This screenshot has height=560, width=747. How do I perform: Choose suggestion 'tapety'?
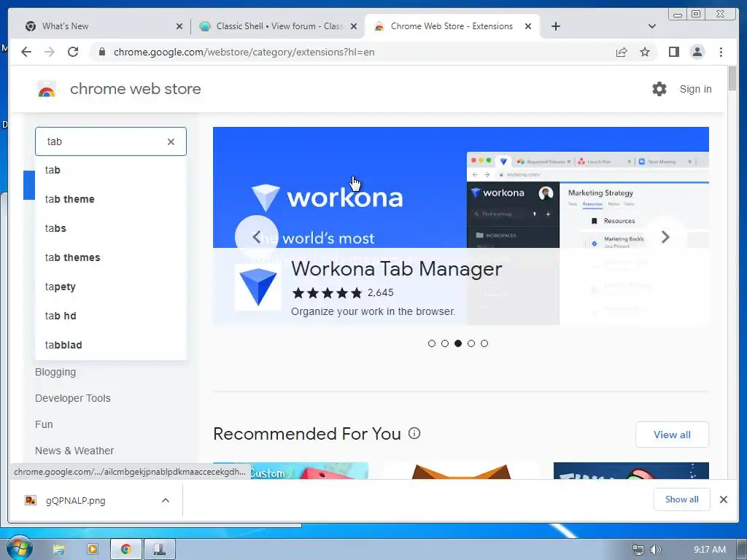pos(111,287)
